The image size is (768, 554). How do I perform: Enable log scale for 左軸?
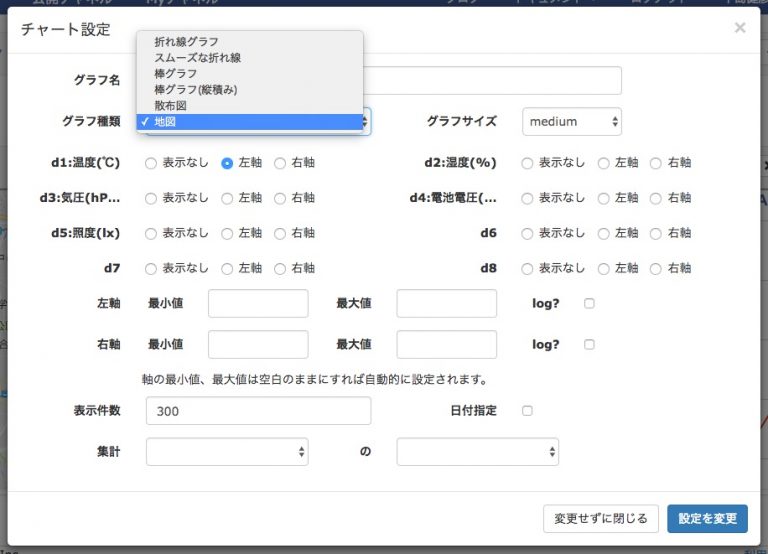pos(589,303)
